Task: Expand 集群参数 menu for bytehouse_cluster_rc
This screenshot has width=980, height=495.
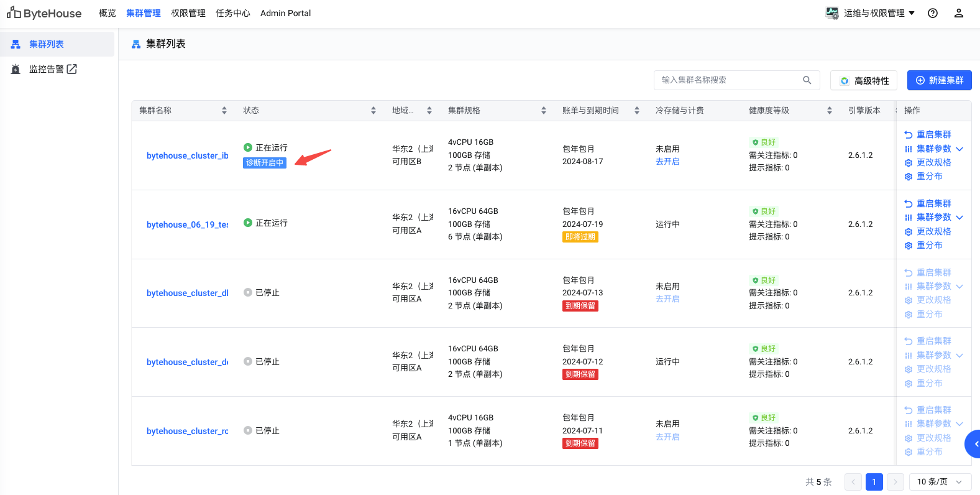Action: click(x=959, y=424)
